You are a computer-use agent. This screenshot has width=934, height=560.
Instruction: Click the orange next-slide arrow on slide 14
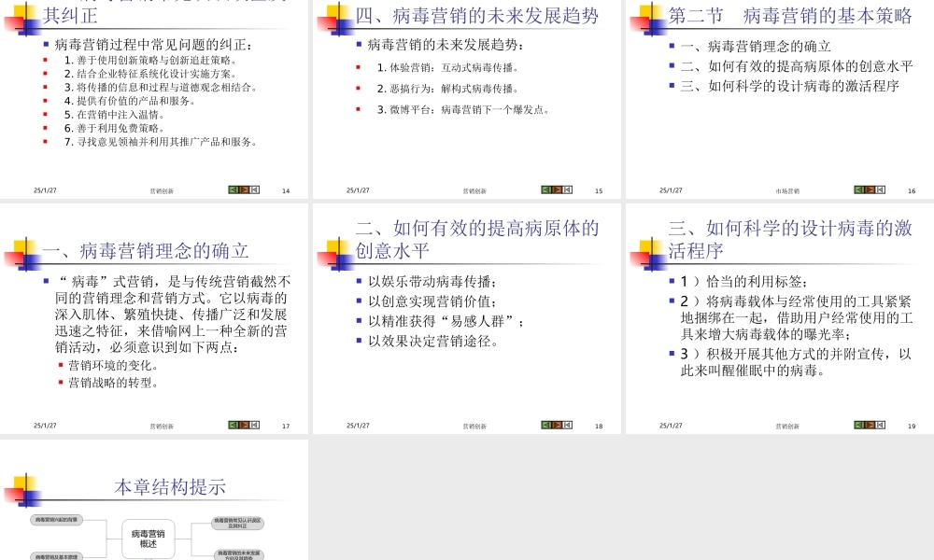243,189
